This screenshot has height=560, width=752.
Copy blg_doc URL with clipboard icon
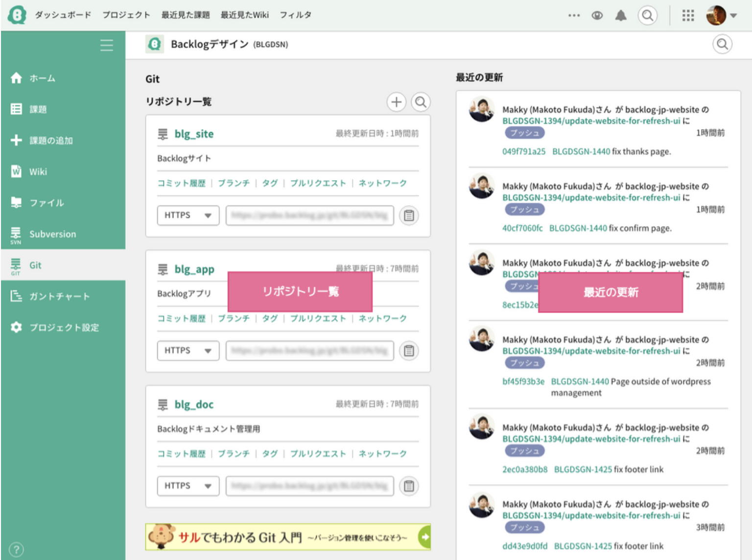409,486
